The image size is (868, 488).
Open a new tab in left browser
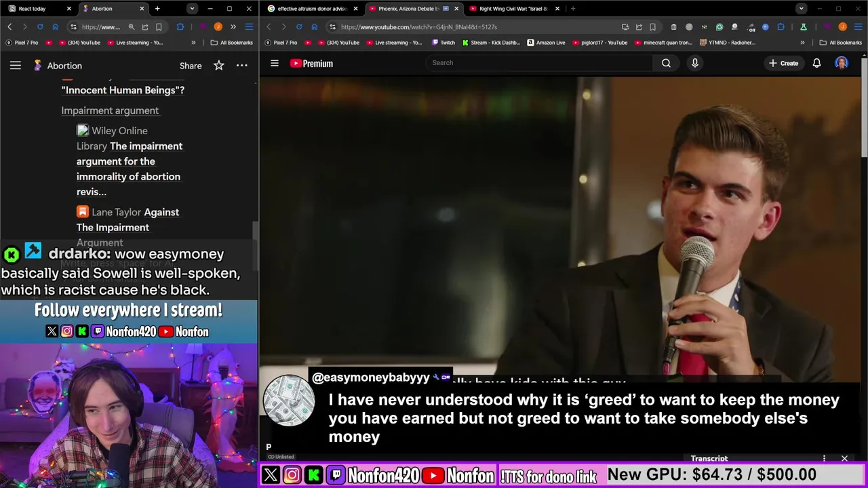pyautogui.click(x=157, y=9)
